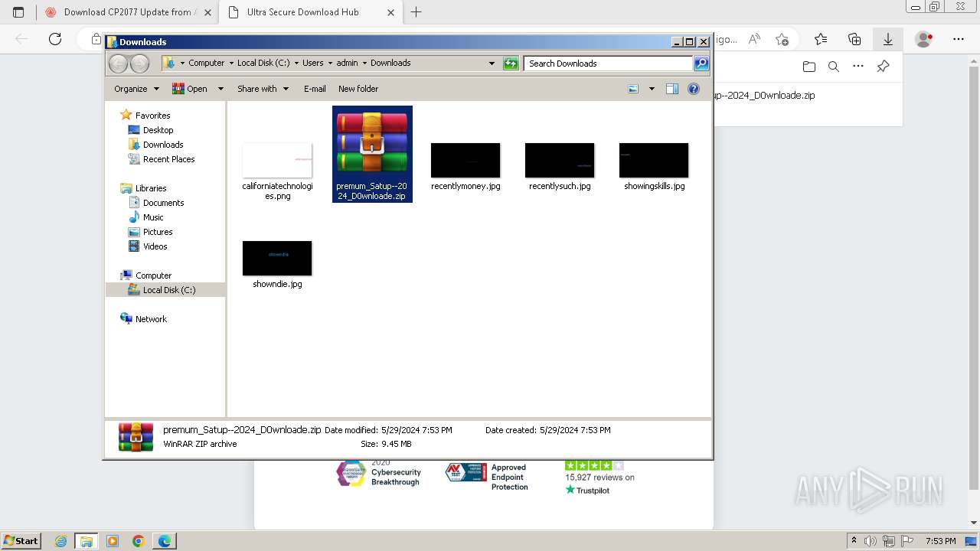The height and width of the screenshot is (551, 980).
Task: Select Computer in navigation pane
Action: [x=153, y=275]
